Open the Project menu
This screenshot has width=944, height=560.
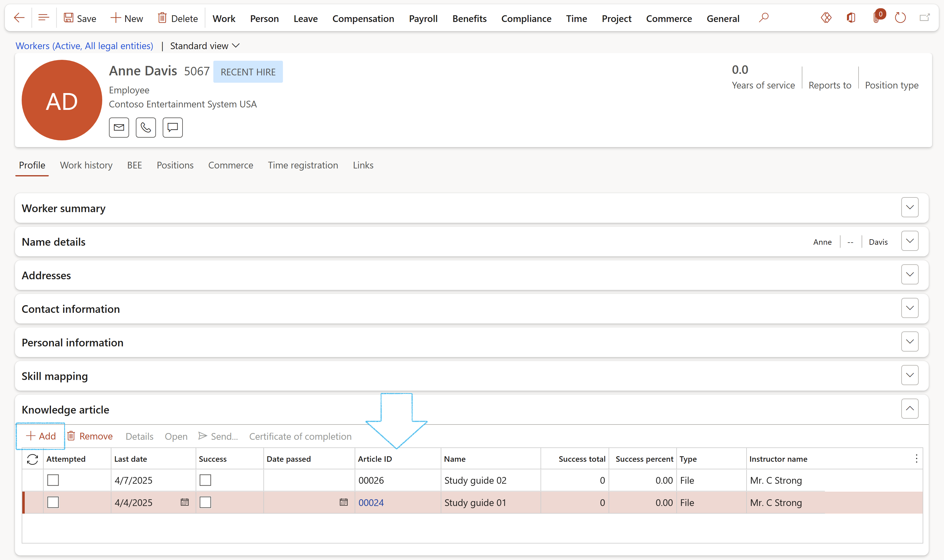tap(617, 19)
